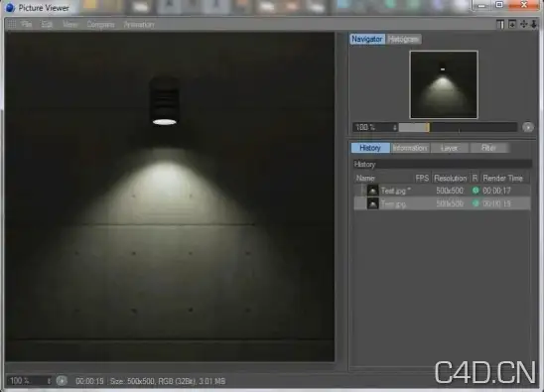The width and height of the screenshot is (544, 392).
Task: Click thumbnail icon of the highlighted history row
Action: tap(373, 203)
